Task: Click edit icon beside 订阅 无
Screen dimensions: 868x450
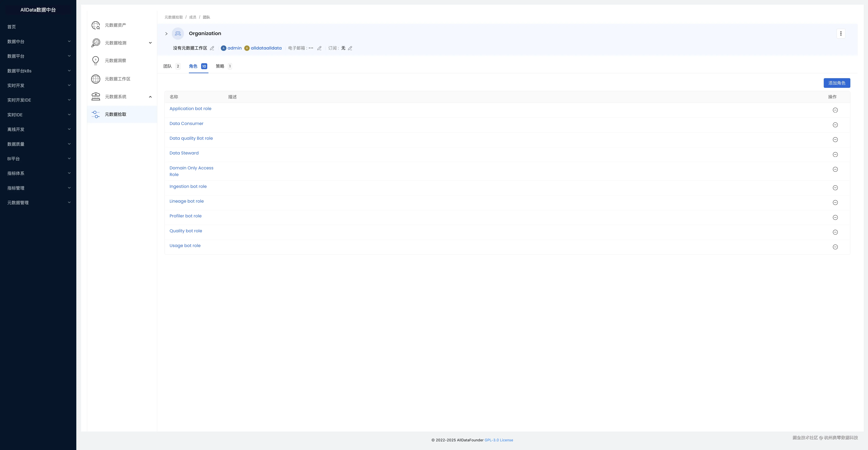Action: [350, 48]
